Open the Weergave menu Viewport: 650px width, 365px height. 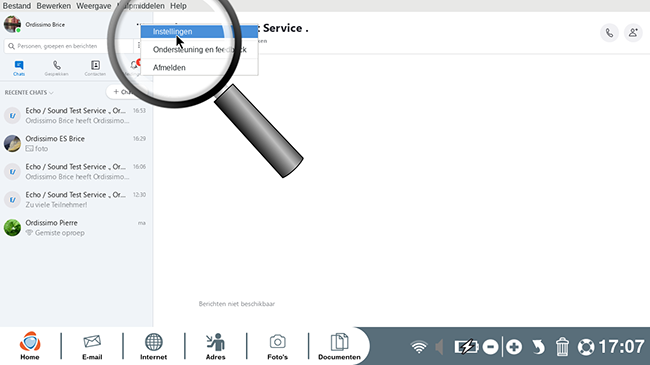click(x=93, y=6)
